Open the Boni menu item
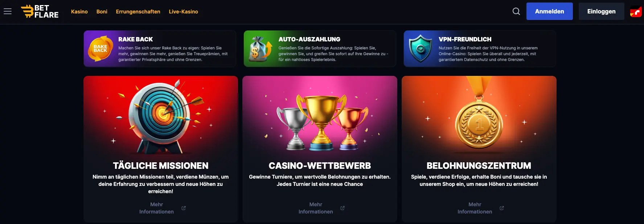Image resolution: width=644 pixels, height=224 pixels. click(x=102, y=12)
